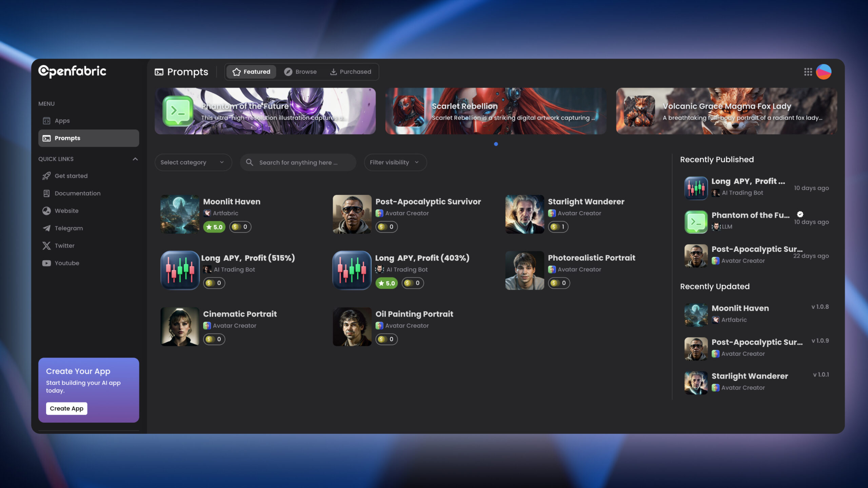Click the user profile avatar

[x=824, y=72]
